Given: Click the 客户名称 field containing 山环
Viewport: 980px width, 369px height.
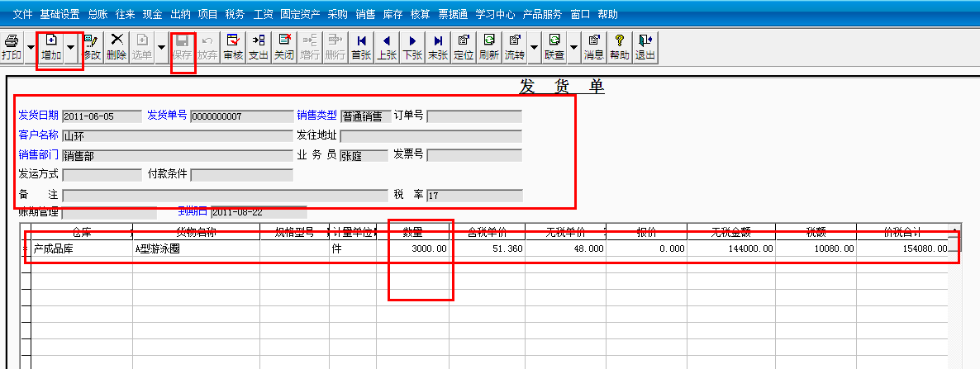Looking at the screenshot, I should coord(178,136).
